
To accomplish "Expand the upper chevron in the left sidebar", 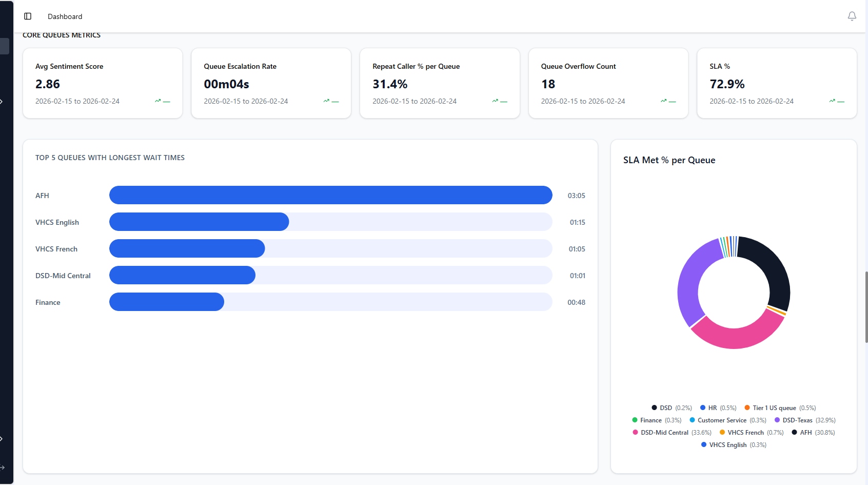I will click(x=2, y=101).
